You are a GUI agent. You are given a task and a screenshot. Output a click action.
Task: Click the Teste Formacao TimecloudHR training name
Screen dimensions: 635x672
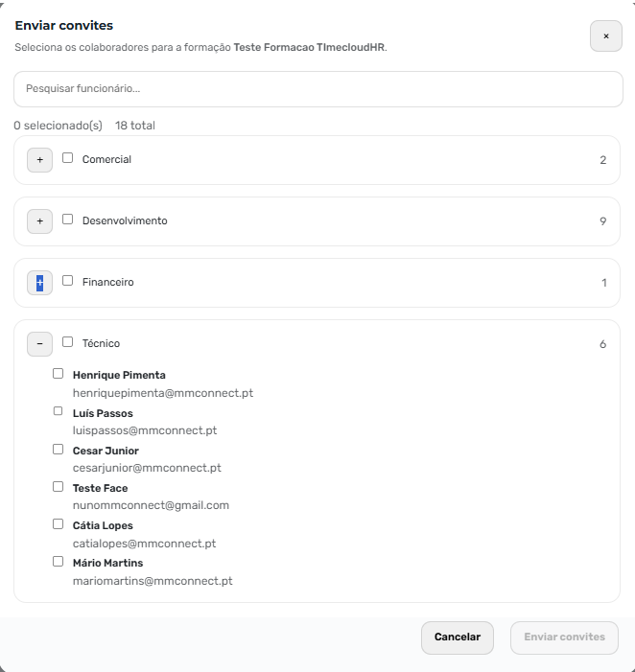coord(309,47)
